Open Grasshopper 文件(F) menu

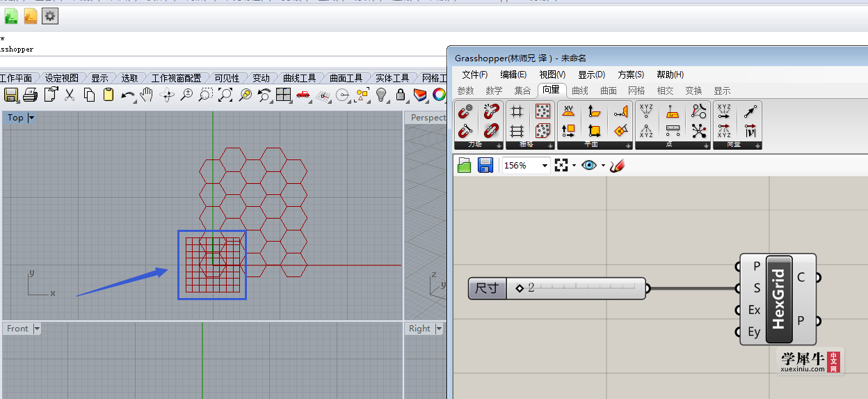tap(475, 75)
